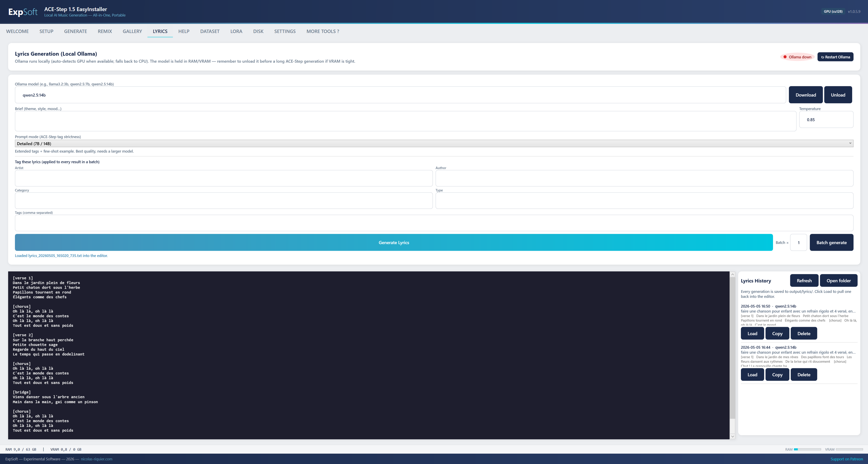868x464 pixels.
Task: Open the SETUP tab
Action: point(46,31)
